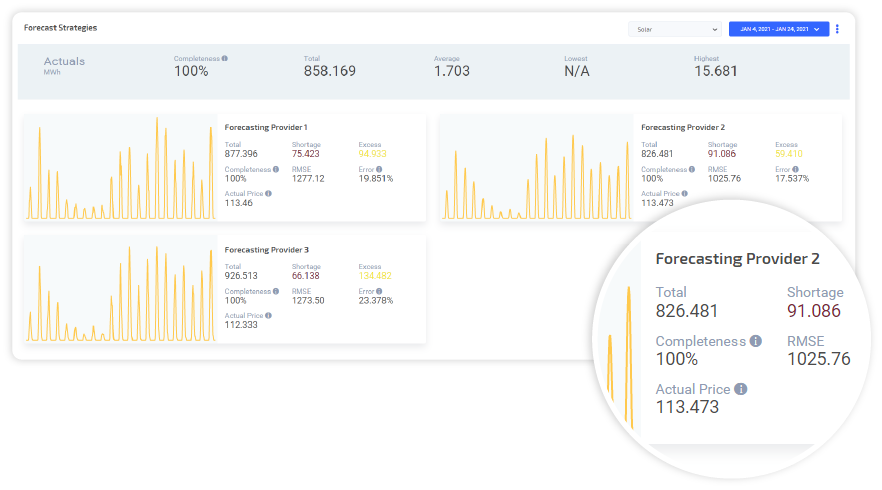Expand the Jan 4 – Jan 24, 2021 date range picker
The image size is (882, 490).
click(x=778, y=29)
